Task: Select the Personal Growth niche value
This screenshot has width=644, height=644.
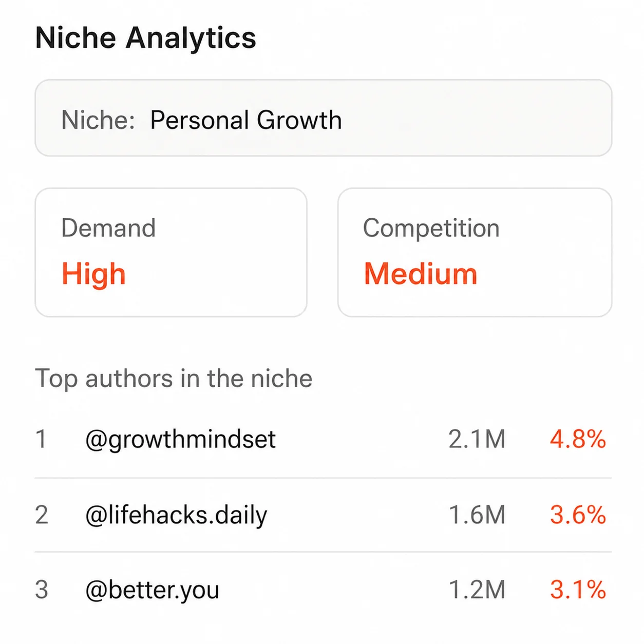Action: pyautogui.click(x=245, y=120)
